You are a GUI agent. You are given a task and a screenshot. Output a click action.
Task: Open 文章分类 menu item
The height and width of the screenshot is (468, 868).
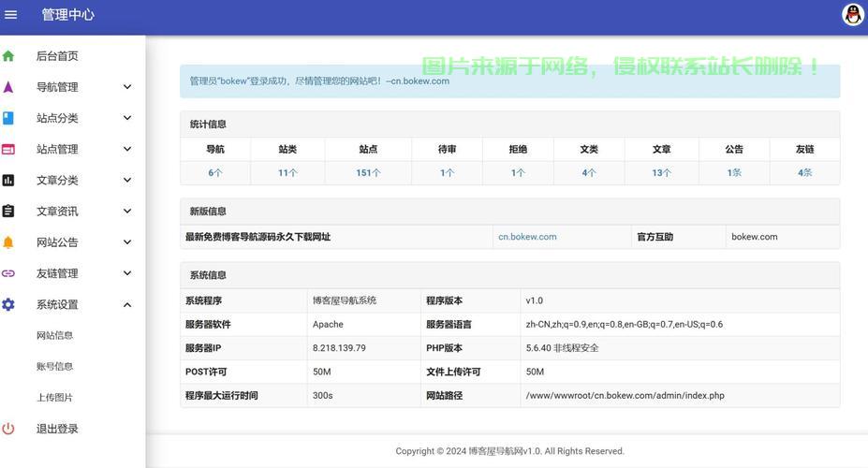pyautogui.click(x=57, y=180)
